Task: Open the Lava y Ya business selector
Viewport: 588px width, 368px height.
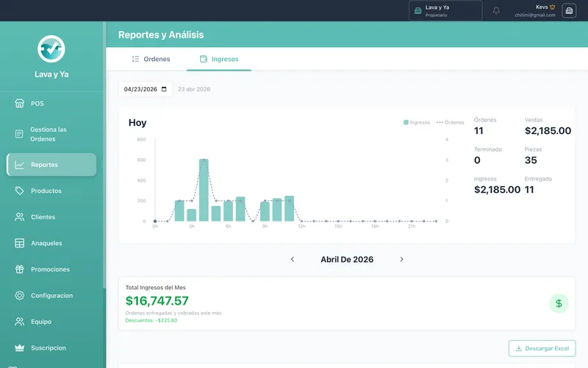Action: tap(445, 10)
